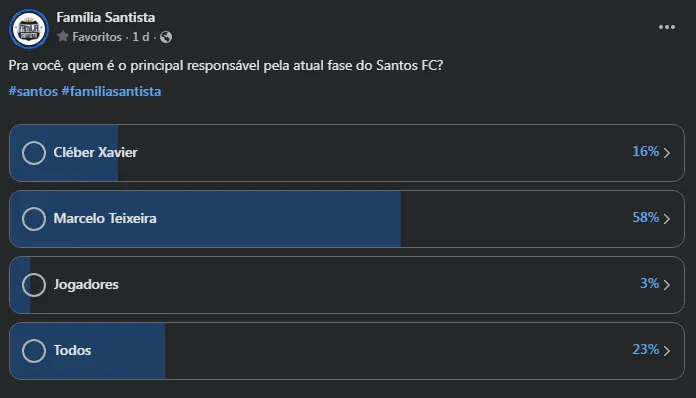The width and height of the screenshot is (696, 398).
Task: Click the Jogadores poll option label
Action: click(x=86, y=284)
